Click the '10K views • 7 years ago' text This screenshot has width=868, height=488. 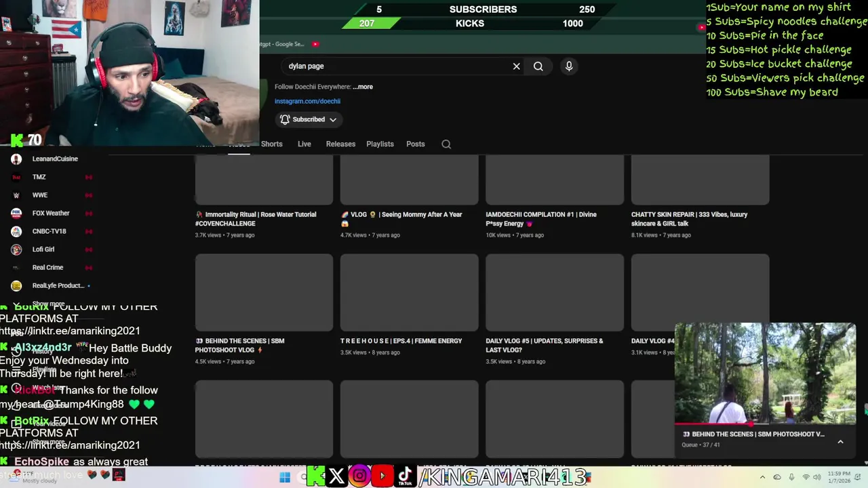tap(515, 235)
